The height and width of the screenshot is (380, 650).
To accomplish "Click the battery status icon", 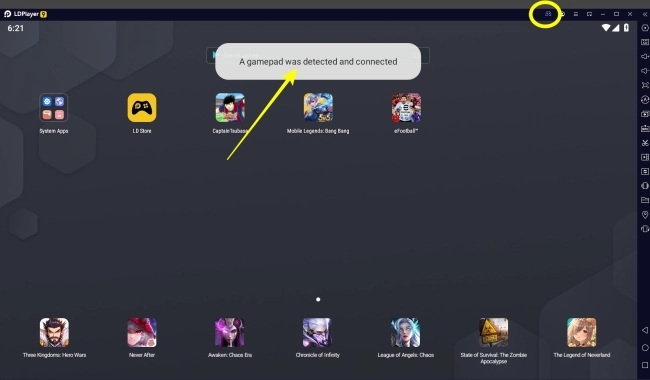I will click(626, 28).
